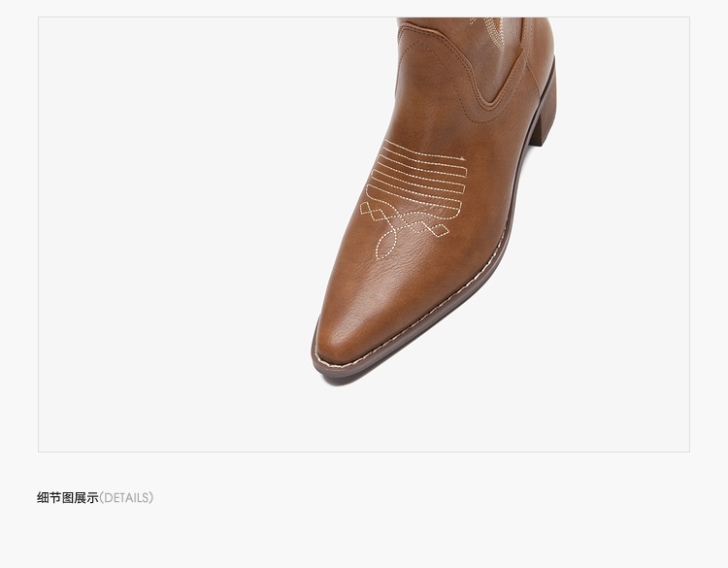Click the brown boot product image
Screen dimensions: 728x568
tap(434, 200)
